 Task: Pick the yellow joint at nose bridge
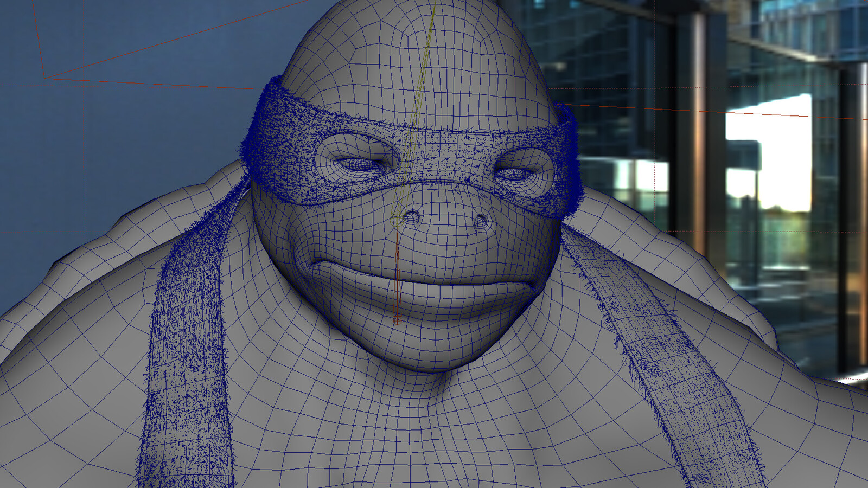pyautogui.click(x=397, y=220)
